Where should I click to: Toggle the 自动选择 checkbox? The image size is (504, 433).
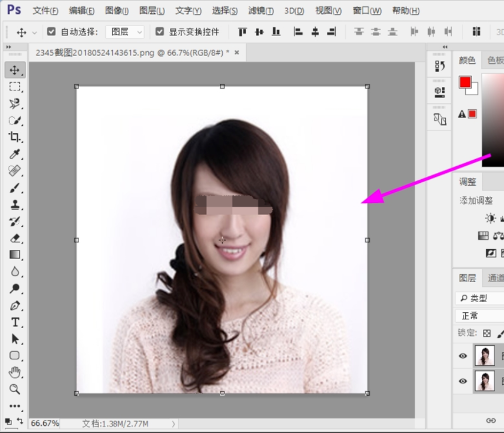point(51,32)
